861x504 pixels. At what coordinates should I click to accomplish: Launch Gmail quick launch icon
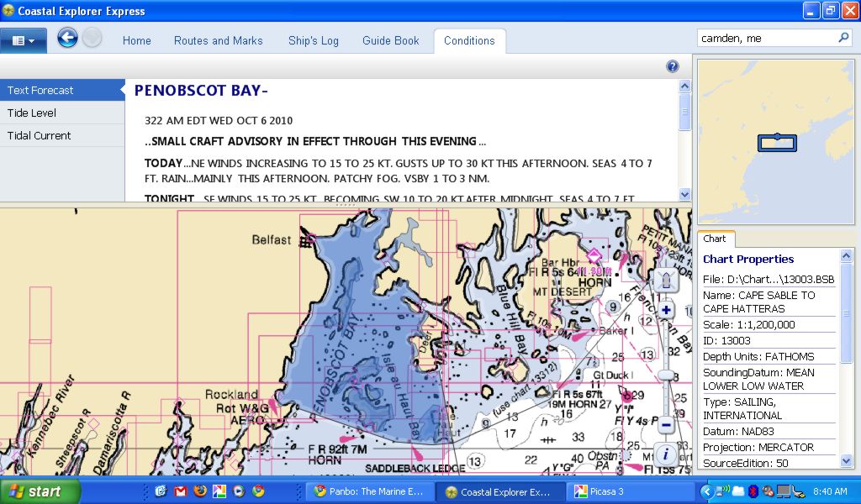coord(180,491)
